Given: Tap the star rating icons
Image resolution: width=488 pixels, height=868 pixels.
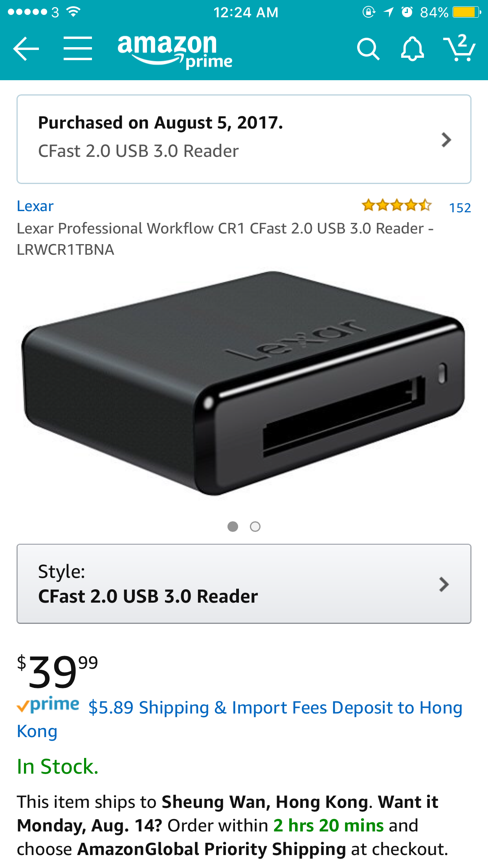Looking at the screenshot, I should tap(396, 205).
